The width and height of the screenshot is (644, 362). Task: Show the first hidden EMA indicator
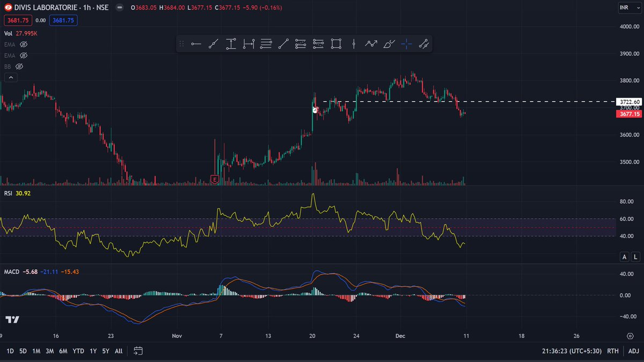point(24,45)
